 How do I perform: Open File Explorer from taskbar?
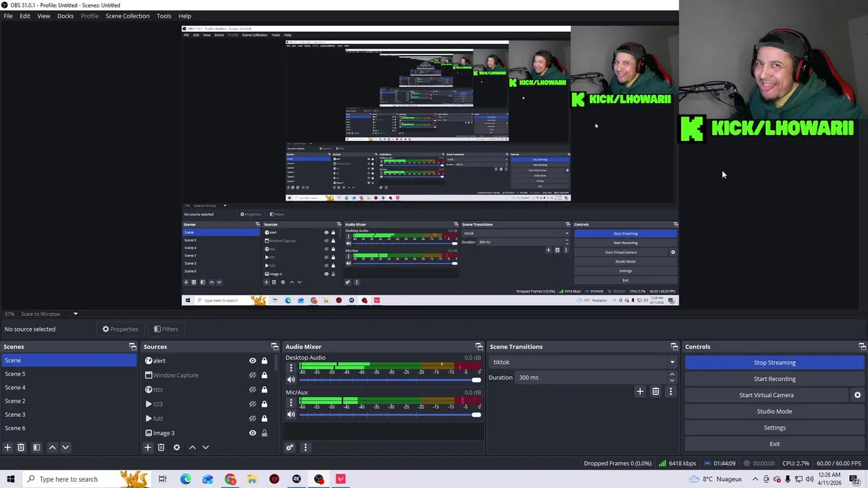click(252, 479)
